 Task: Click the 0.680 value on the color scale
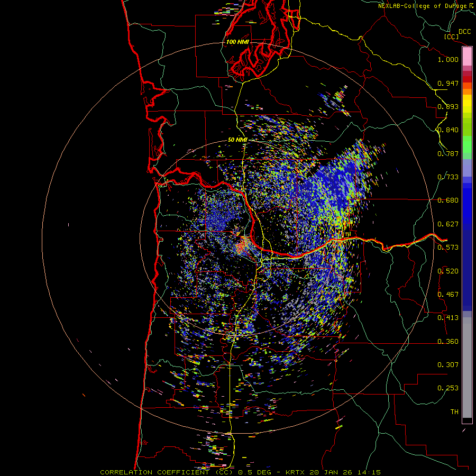tap(448, 200)
